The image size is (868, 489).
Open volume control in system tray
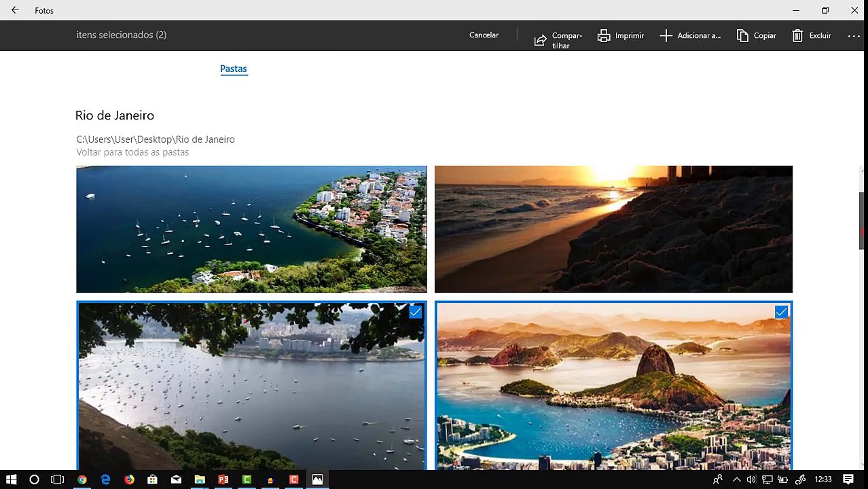[x=751, y=479]
